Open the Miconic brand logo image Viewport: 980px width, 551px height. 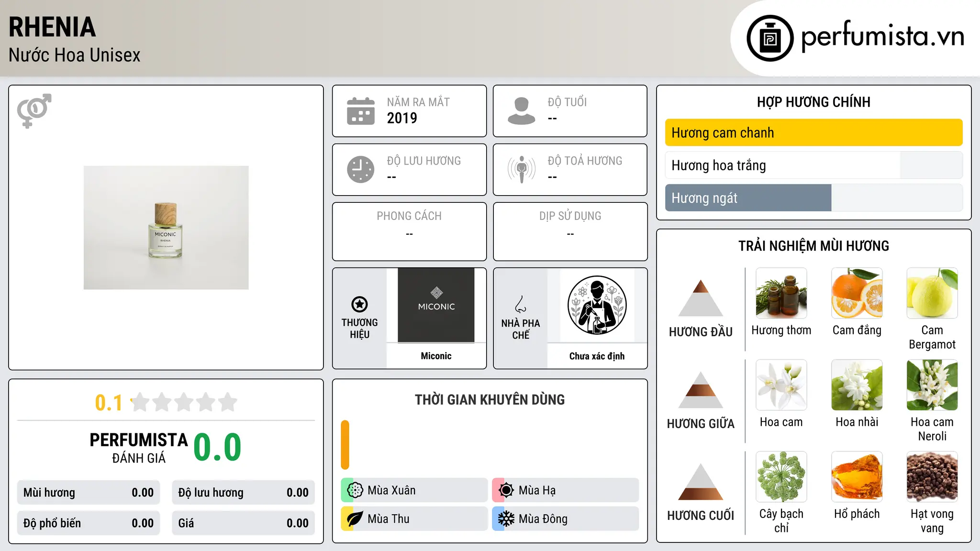tap(436, 305)
